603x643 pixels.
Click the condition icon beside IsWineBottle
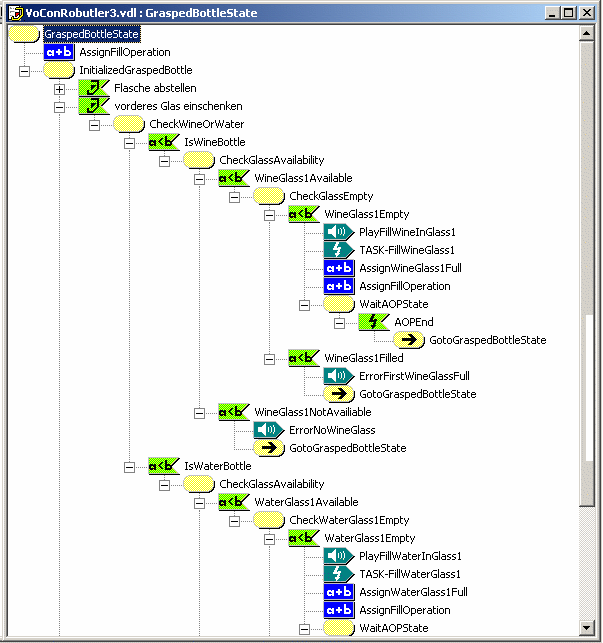[163, 142]
